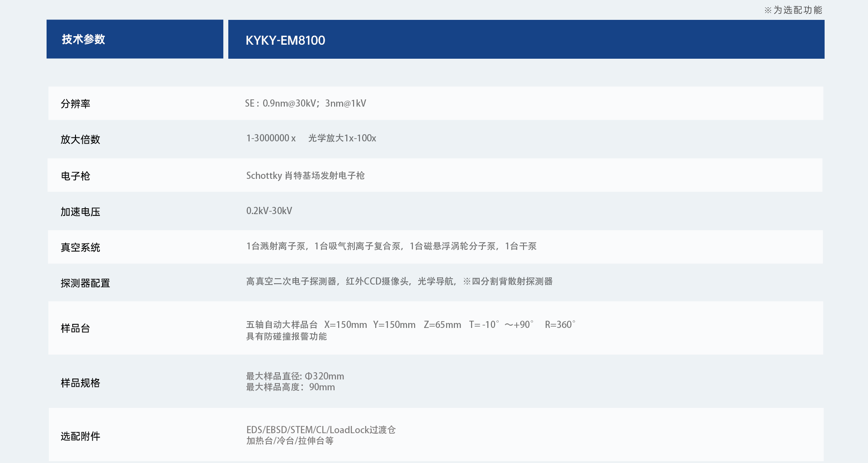Select the 真空系统 row label
The height and width of the screenshot is (463, 868).
[80, 248]
